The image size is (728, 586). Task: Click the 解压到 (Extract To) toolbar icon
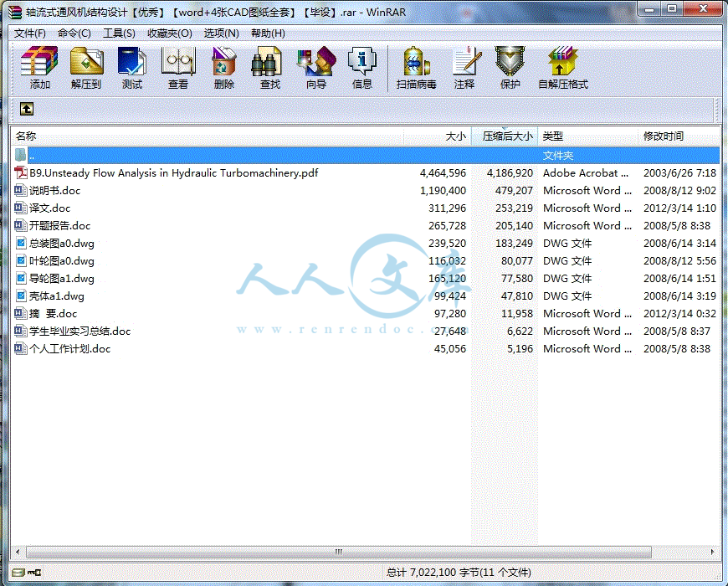(86, 61)
